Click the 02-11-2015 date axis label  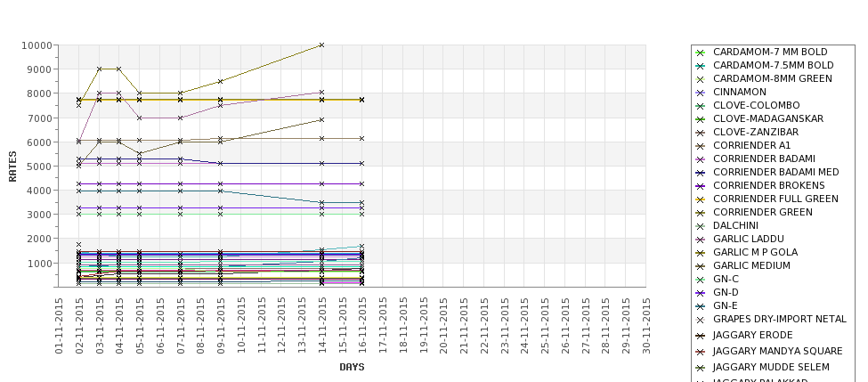click(79, 326)
